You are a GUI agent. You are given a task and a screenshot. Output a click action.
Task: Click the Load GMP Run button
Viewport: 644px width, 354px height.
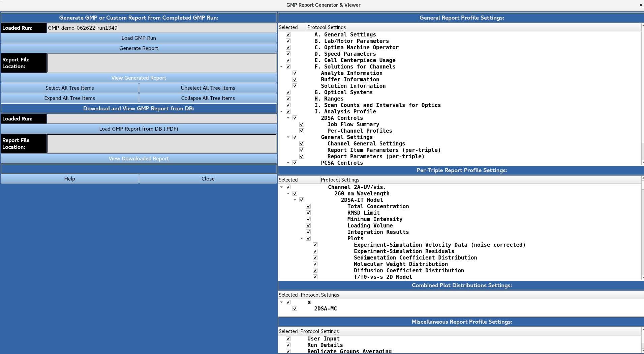[139, 38]
